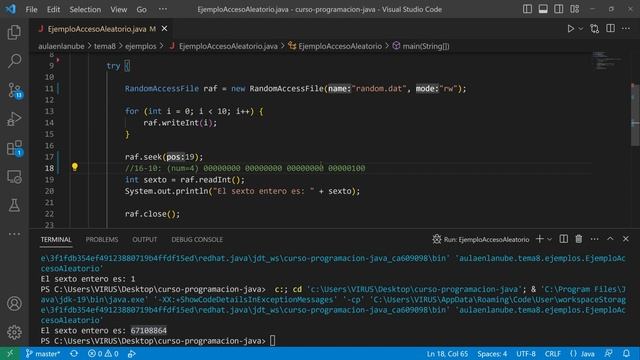Open editor More Actions menu
This screenshot has width=640, height=360.
point(626,29)
